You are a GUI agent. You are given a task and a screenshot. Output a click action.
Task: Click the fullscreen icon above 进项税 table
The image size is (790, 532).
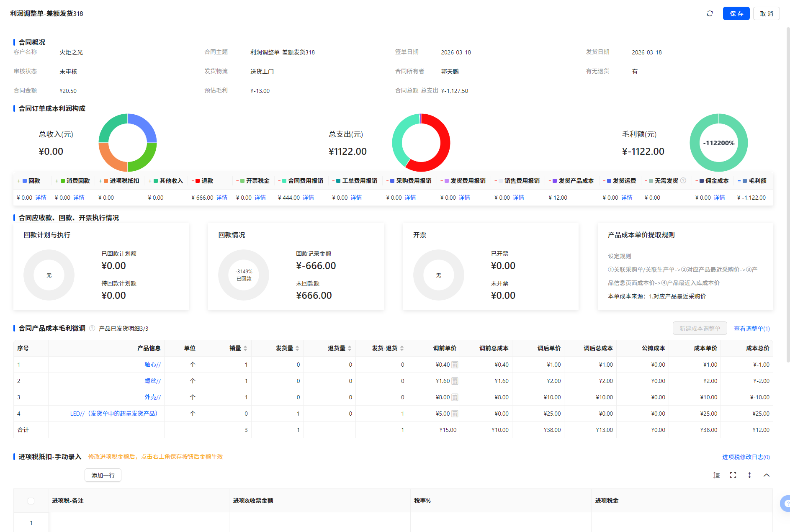click(733, 475)
